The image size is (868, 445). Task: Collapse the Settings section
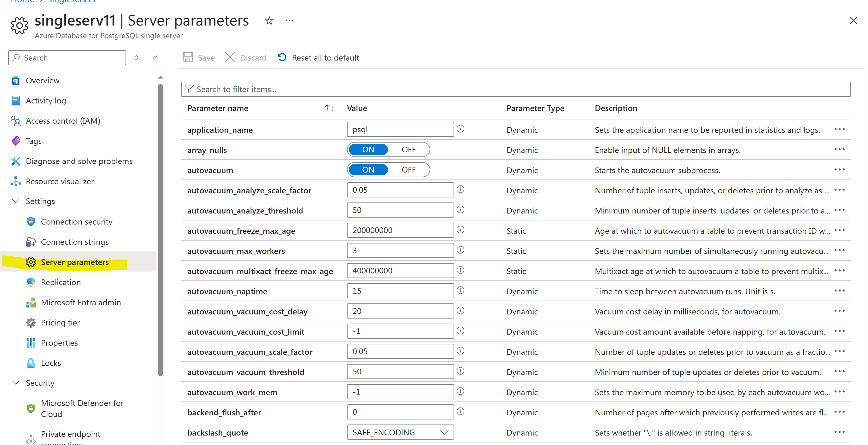tap(15, 201)
